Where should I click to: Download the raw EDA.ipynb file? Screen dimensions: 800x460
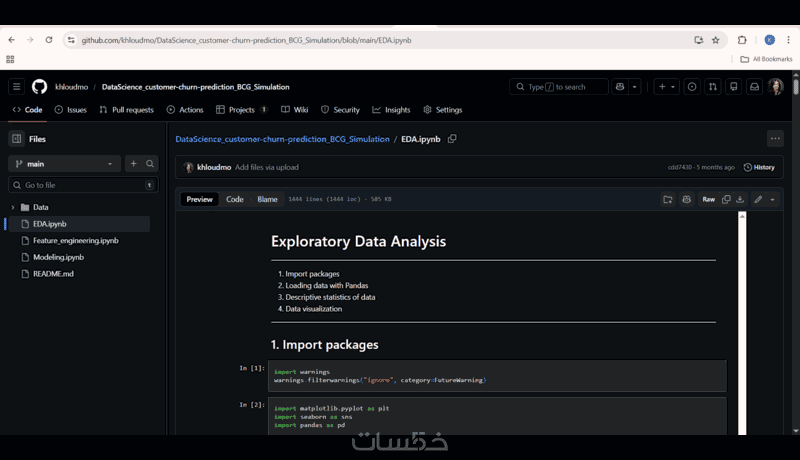740,199
